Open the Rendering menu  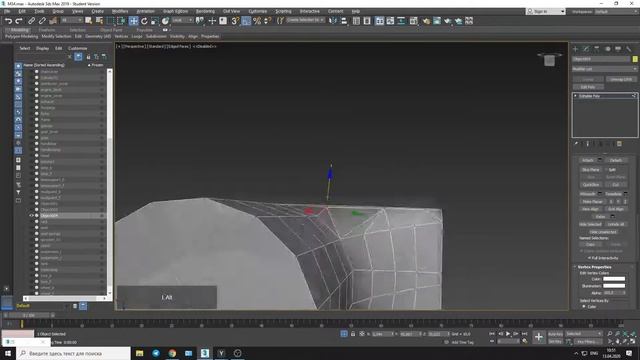(x=205, y=11)
